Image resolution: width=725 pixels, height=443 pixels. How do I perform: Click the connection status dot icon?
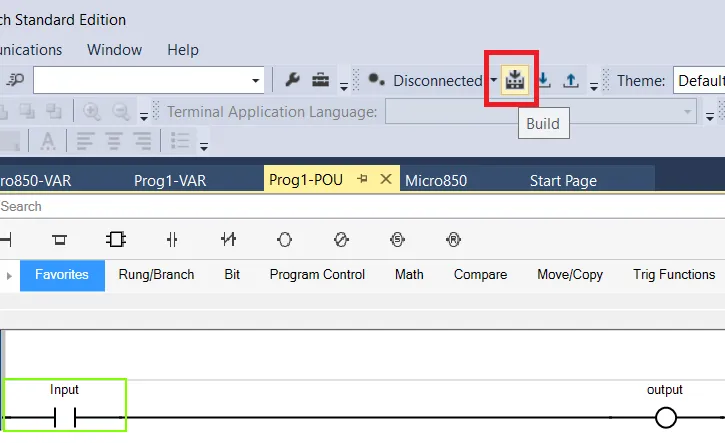(x=376, y=80)
